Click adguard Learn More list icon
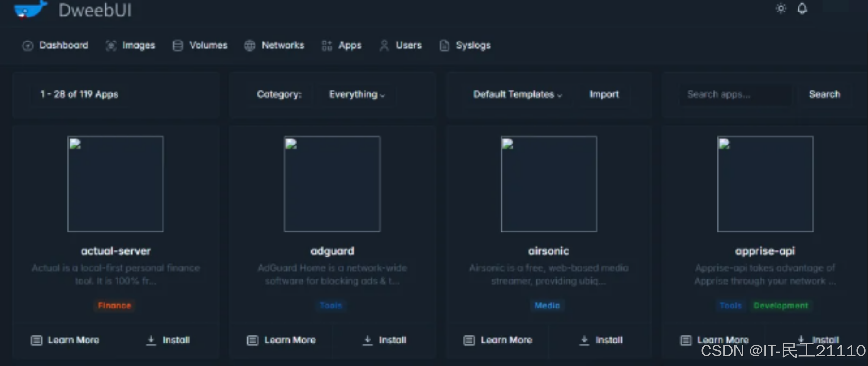Viewport: 868px width, 366px height. click(x=253, y=340)
